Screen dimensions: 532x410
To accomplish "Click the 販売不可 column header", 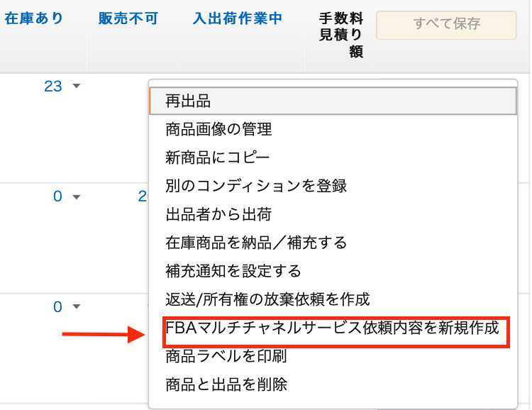I will click(x=128, y=18).
